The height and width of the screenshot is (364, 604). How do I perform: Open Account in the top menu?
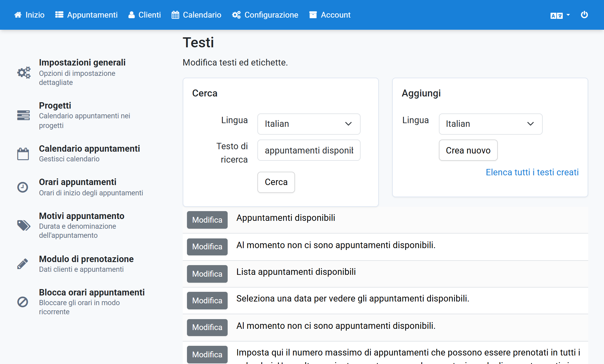330,15
